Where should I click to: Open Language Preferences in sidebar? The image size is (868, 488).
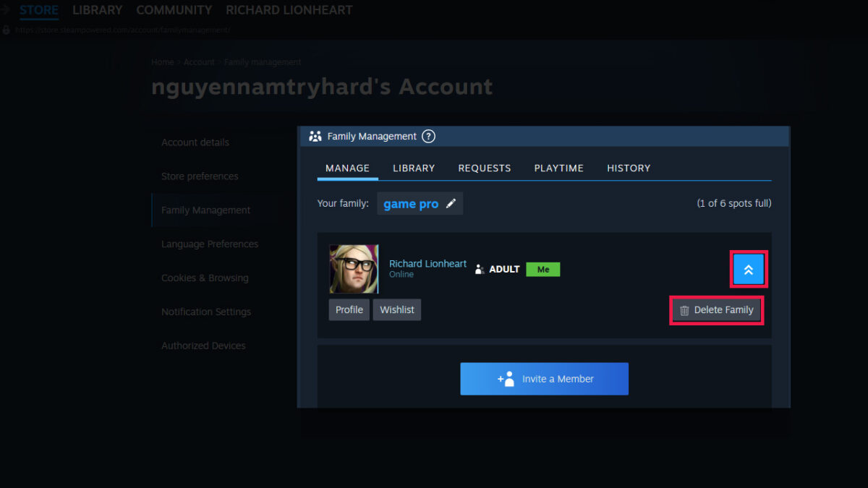tap(210, 244)
